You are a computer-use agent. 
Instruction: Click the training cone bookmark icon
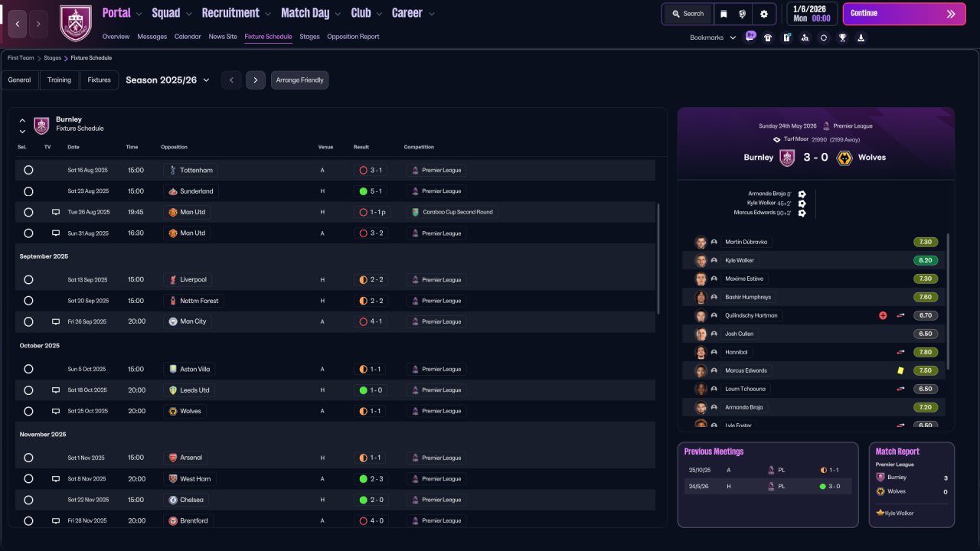(861, 37)
